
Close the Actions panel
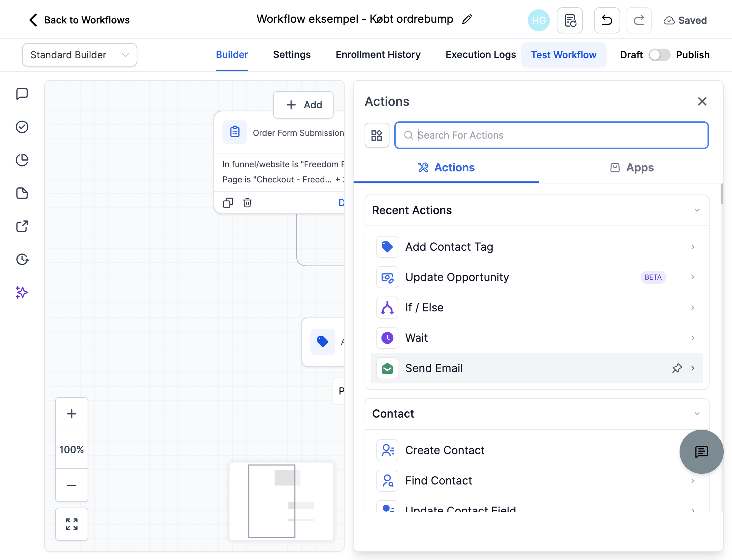(702, 101)
